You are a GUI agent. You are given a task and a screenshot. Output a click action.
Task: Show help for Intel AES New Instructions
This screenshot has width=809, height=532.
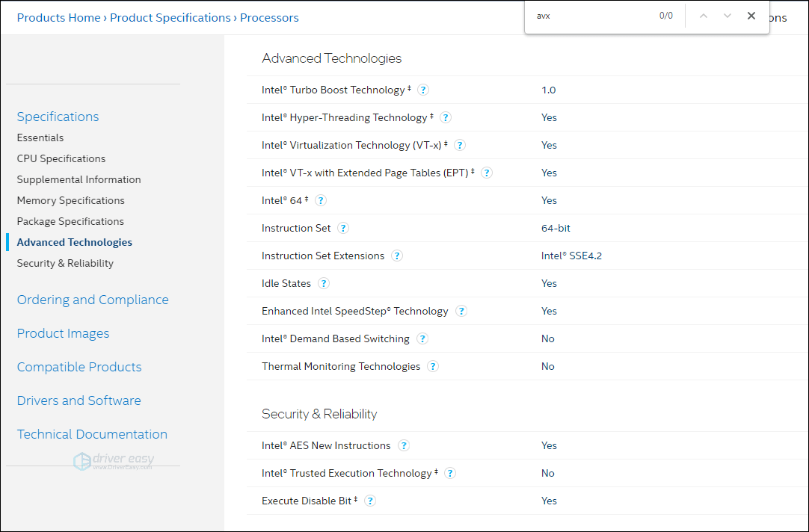[404, 445]
